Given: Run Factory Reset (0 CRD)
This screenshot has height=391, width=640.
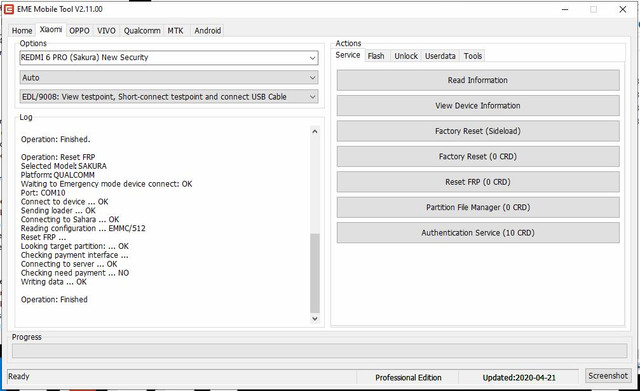Looking at the screenshot, I should (478, 156).
